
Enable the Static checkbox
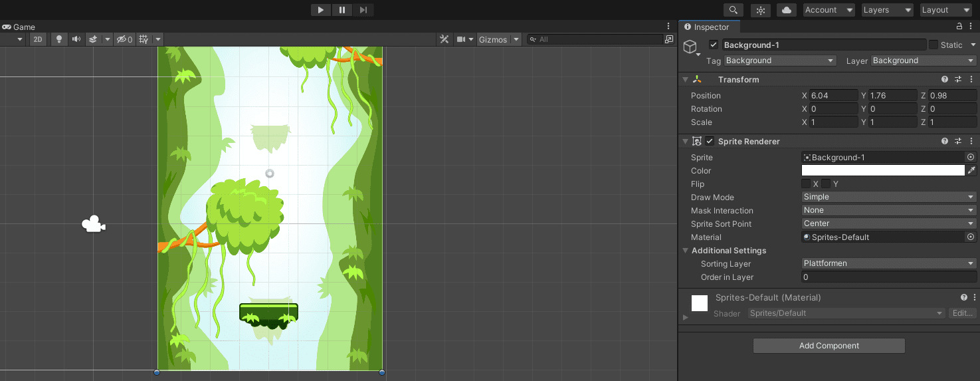tap(933, 45)
